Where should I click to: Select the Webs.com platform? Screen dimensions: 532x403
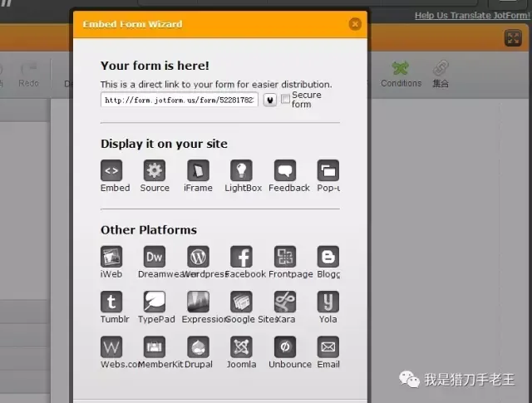(x=111, y=346)
